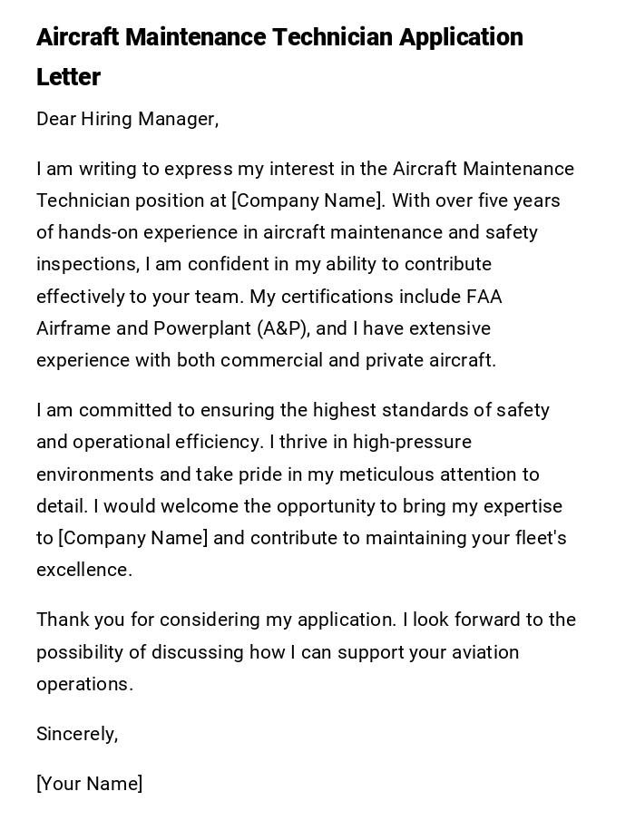Click '[Company Name]' placeholder in second paragraph

click(x=133, y=538)
